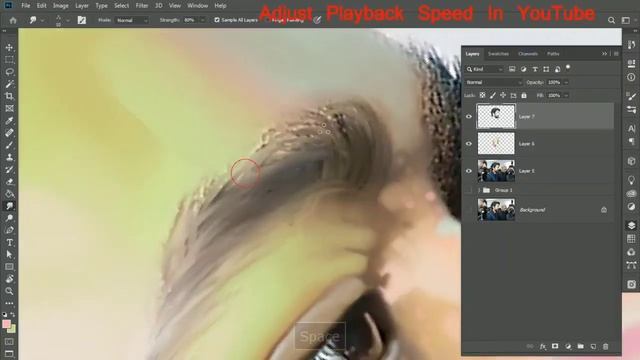The image size is (640, 360).
Task: Click the foreground color swatch
Action: click(x=6, y=324)
